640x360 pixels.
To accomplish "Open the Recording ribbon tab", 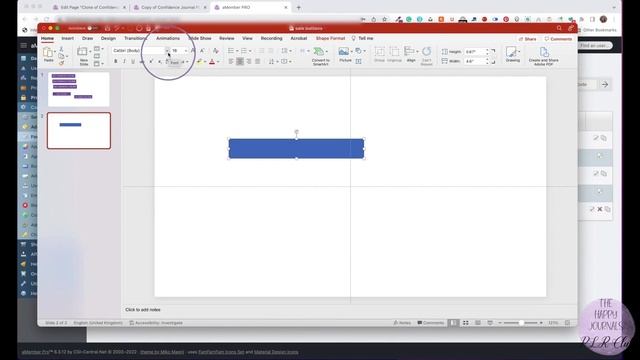I will [271, 38].
